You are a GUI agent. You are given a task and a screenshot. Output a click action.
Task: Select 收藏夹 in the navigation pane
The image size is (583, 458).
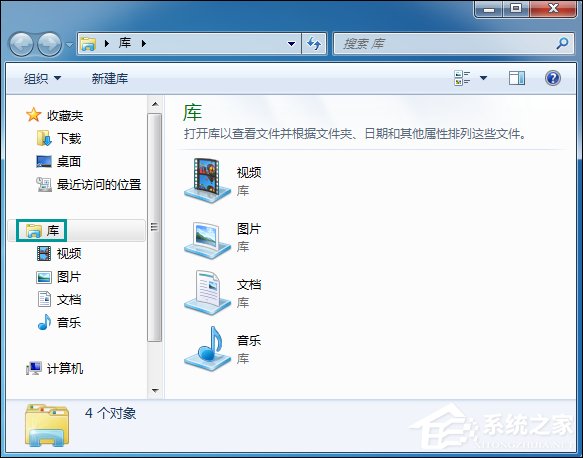(x=65, y=116)
